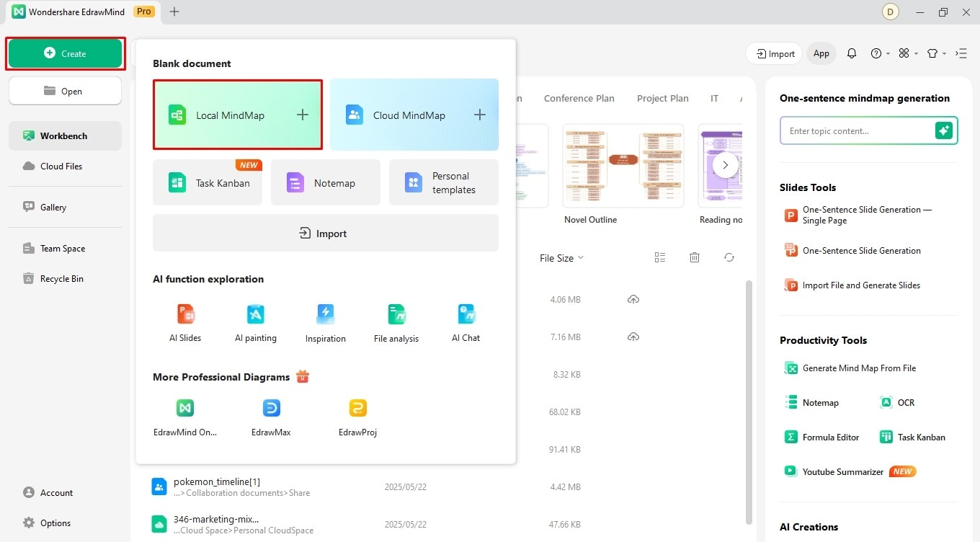Launch the AI painting function

256,323
